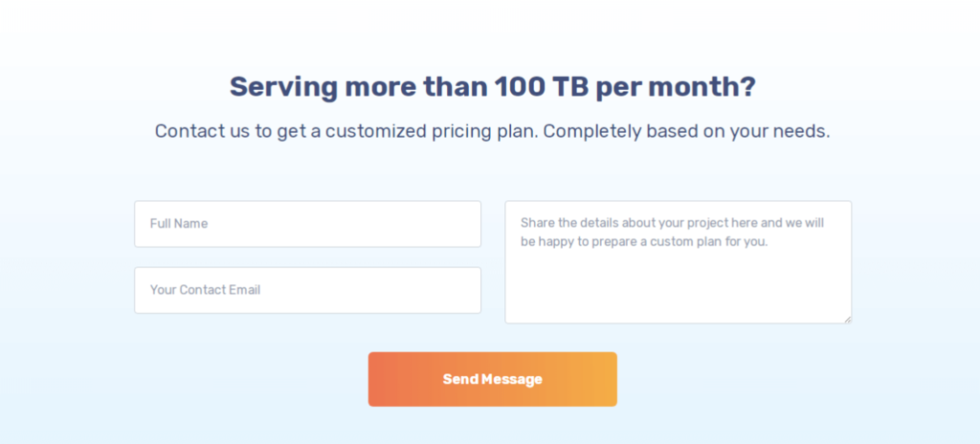Focus the Your Contact Email field
The width and height of the screenshot is (980, 444).
[307, 290]
